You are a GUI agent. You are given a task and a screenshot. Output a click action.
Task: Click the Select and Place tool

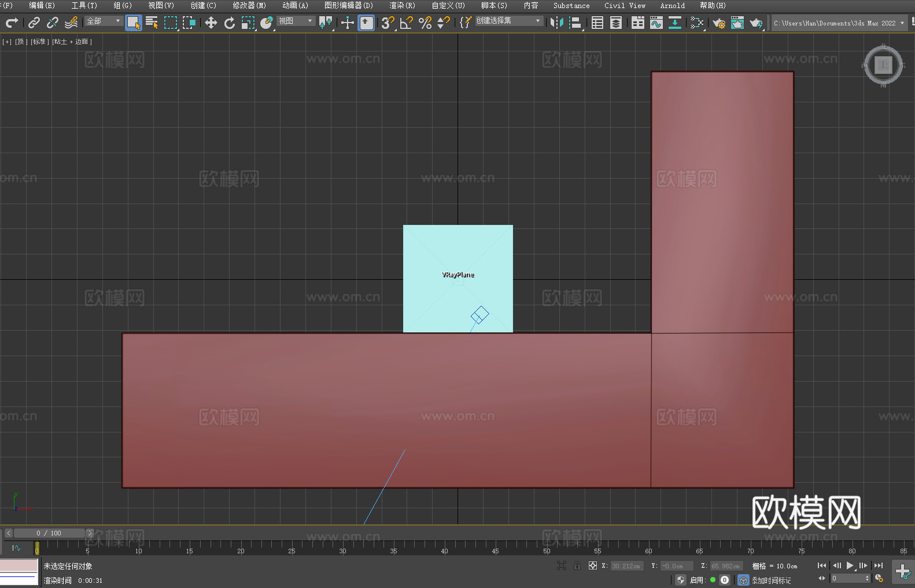[x=267, y=23]
